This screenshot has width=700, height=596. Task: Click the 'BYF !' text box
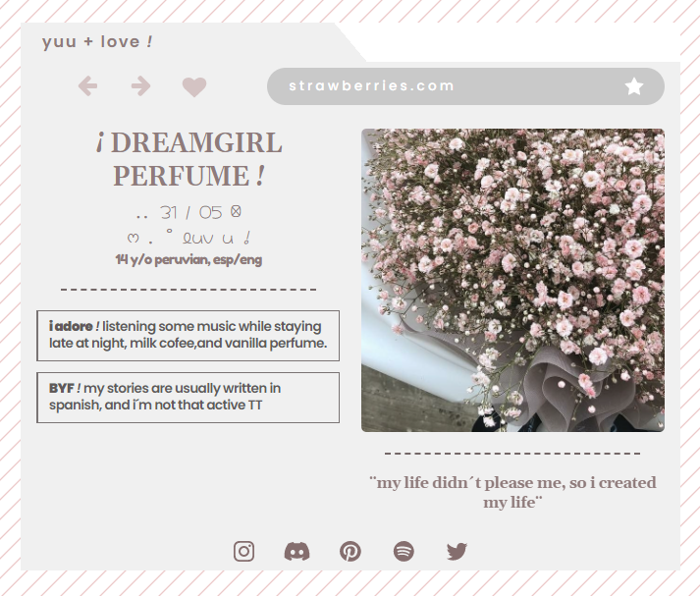pyautogui.click(x=188, y=398)
